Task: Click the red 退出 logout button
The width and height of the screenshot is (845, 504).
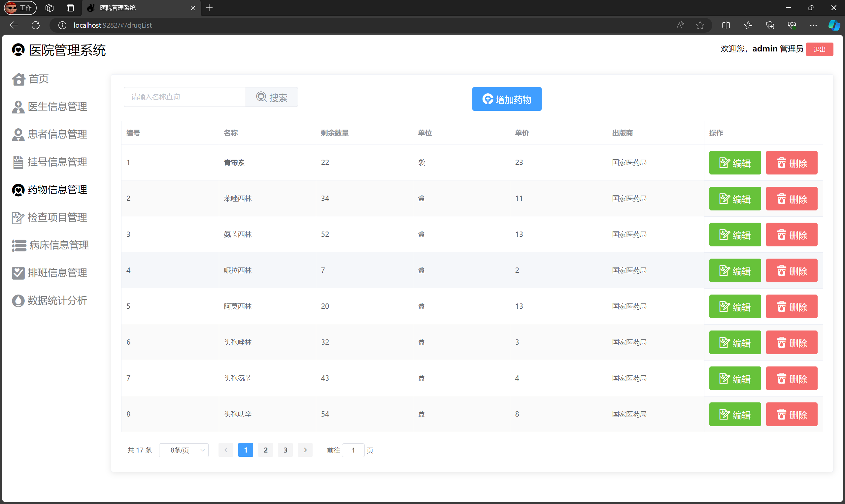Action: click(819, 49)
